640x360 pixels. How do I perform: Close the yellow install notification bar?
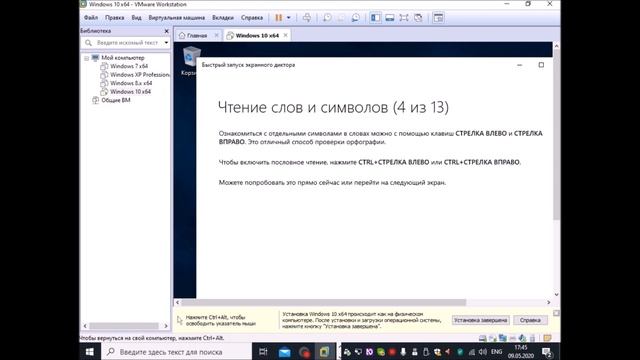click(556, 313)
